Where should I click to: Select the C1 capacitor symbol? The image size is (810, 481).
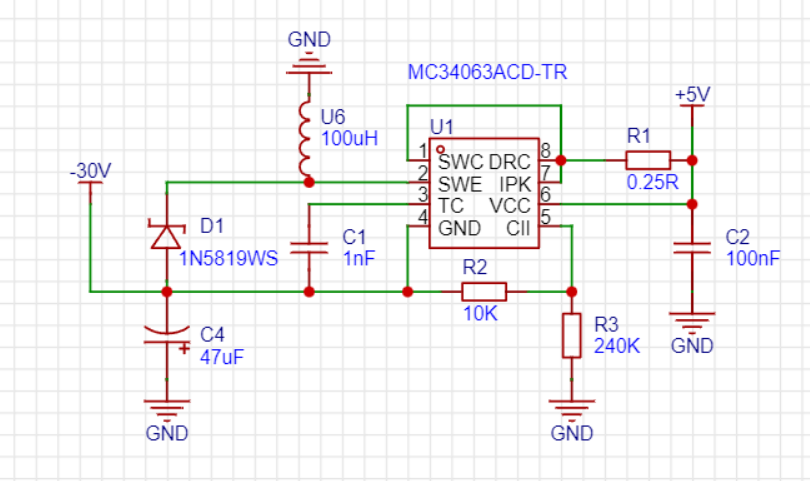(309, 247)
